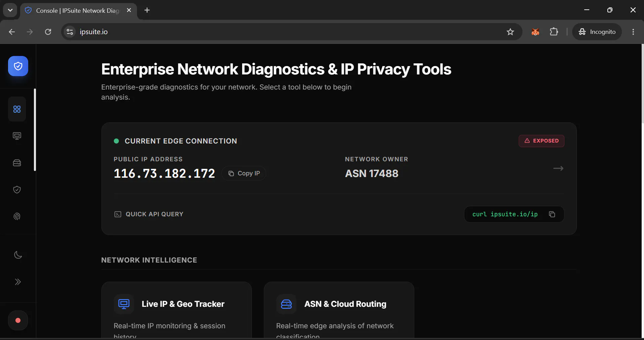
Task: Select the Console | IPSuite Network tab
Action: [78, 11]
